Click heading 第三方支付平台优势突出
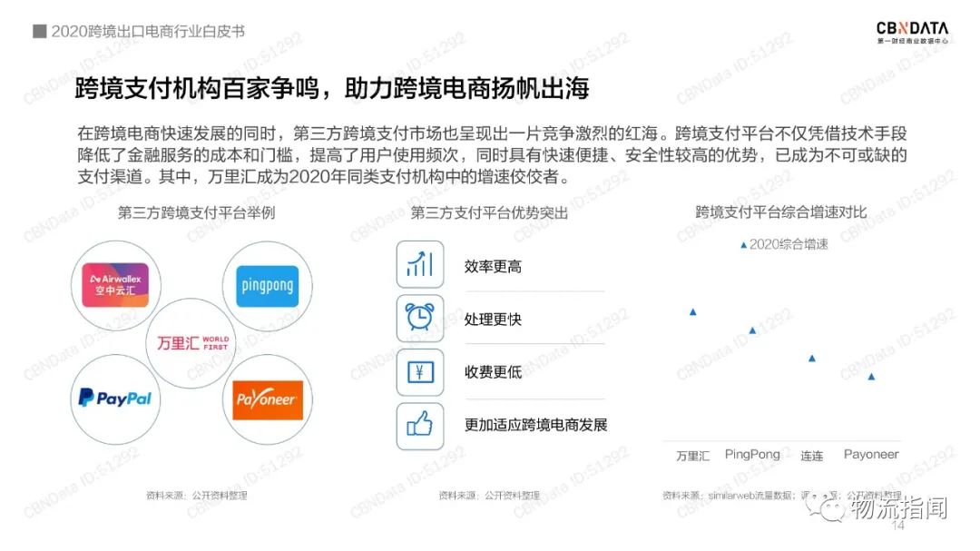Viewport: 980px width, 551px height. [489, 213]
